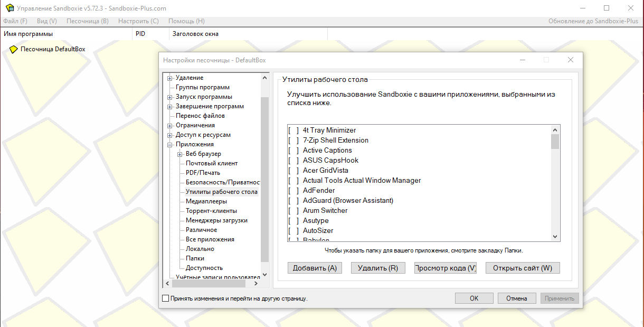The image size is (644, 327).
Task: Expand the Веб браузер subtree
Action: click(x=180, y=154)
